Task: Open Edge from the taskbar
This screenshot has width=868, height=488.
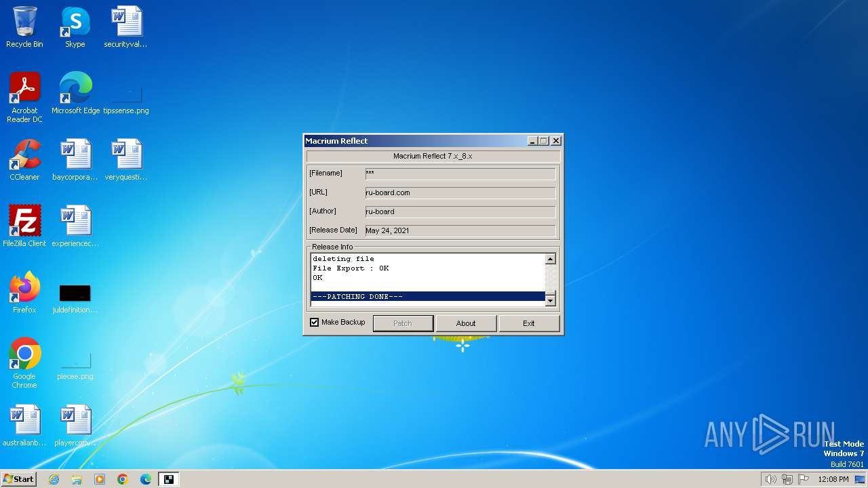Action: click(146, 479)
